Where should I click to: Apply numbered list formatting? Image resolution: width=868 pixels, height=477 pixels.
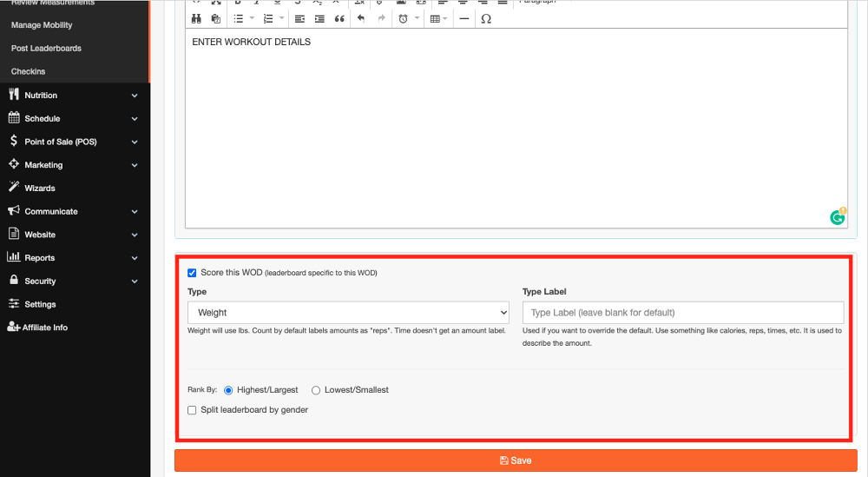268,19
